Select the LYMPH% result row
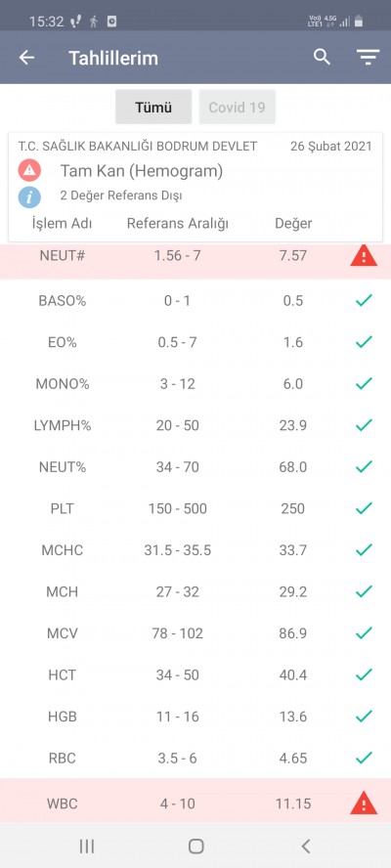This screenshot has width=391, height=868. click(x=195, y=426)
